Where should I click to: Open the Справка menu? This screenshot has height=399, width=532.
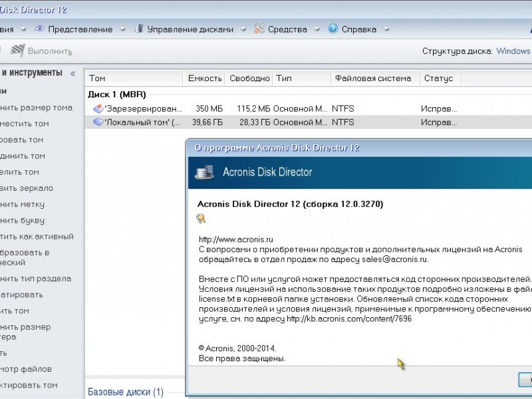click(359, 29)
